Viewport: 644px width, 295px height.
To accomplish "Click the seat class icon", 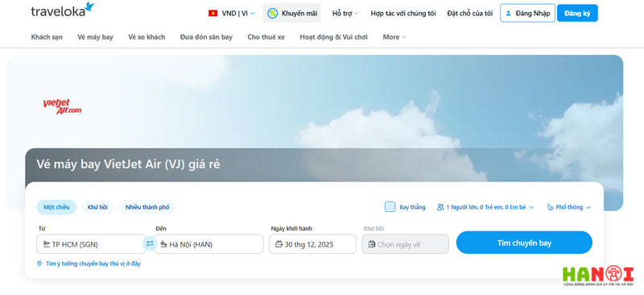I will coord(551,207).
